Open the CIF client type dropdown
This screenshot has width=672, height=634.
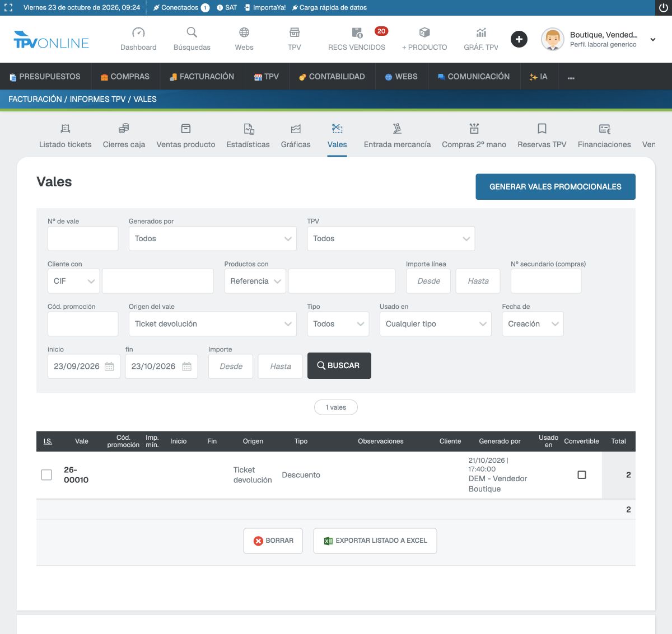(74, 281)
